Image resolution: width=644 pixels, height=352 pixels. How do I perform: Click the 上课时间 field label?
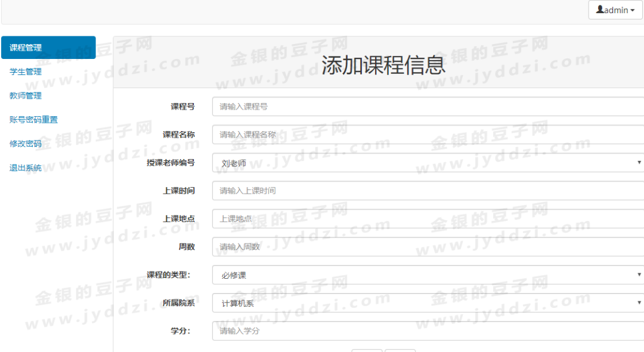(x=179, y=191)
